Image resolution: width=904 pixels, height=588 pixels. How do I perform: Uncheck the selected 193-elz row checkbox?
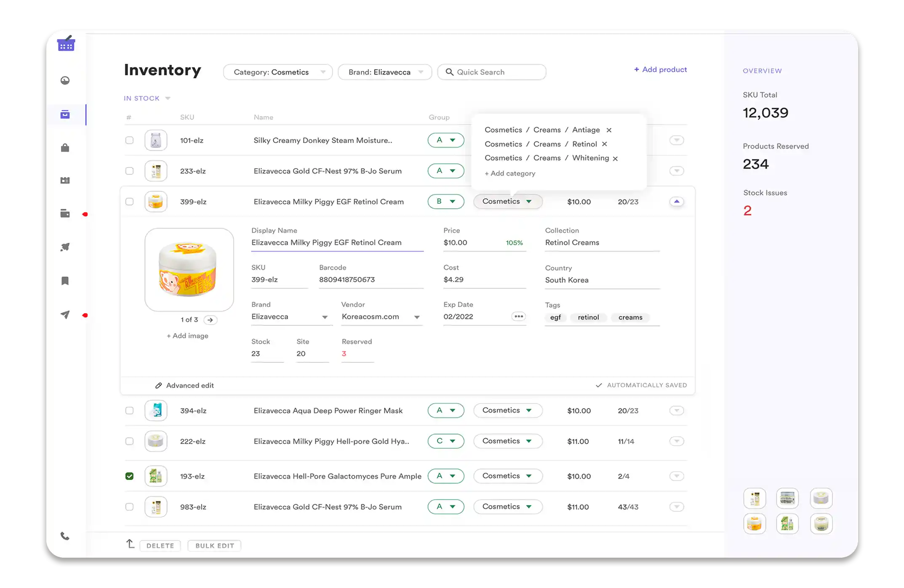[129, 476]
